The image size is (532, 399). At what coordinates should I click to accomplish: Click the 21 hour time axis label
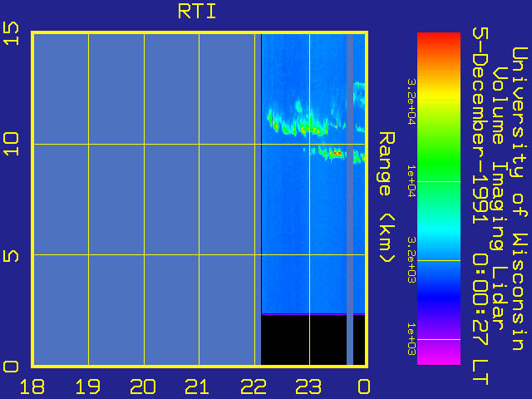pyautogui.click(x=198, y=387)
